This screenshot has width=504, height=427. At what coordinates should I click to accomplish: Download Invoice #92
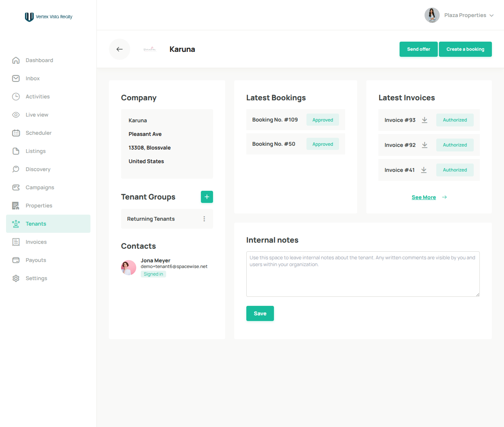point(425,145)
